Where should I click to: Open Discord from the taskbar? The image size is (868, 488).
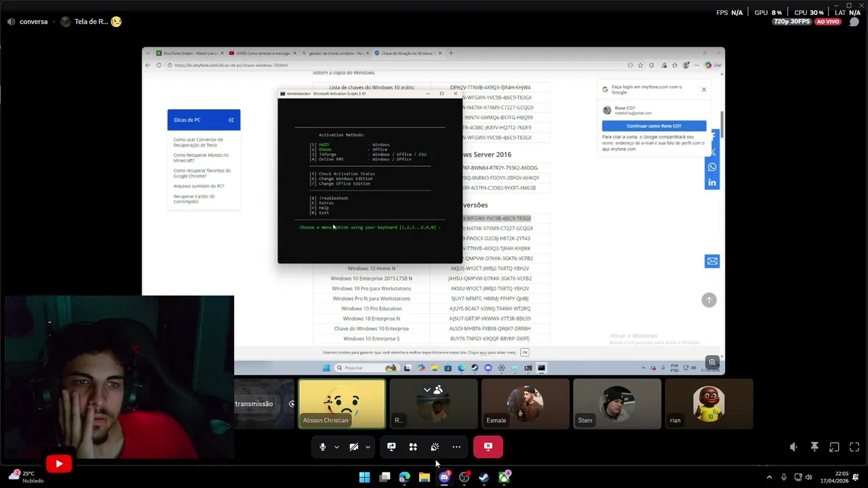pyautogui.click(x=444, y=477)
